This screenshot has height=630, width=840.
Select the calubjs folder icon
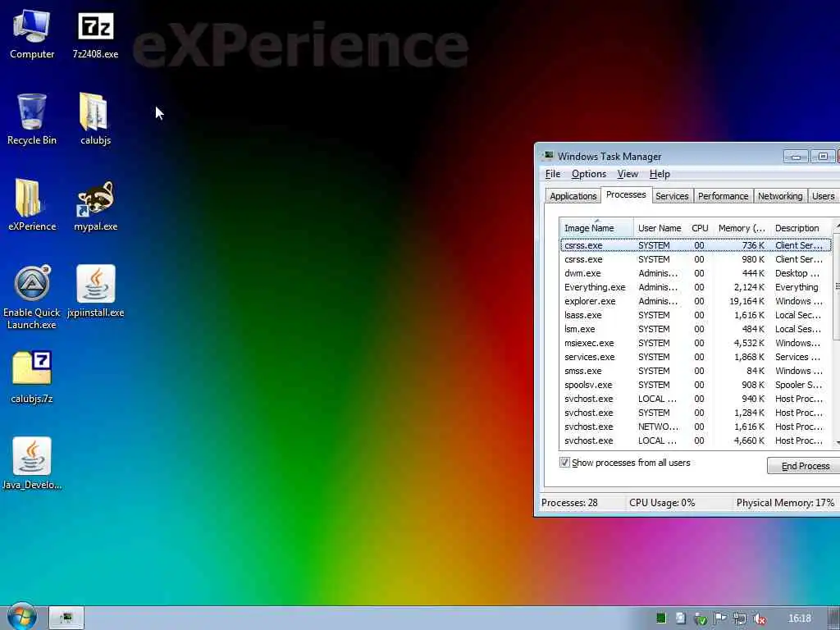click(95, 119)
